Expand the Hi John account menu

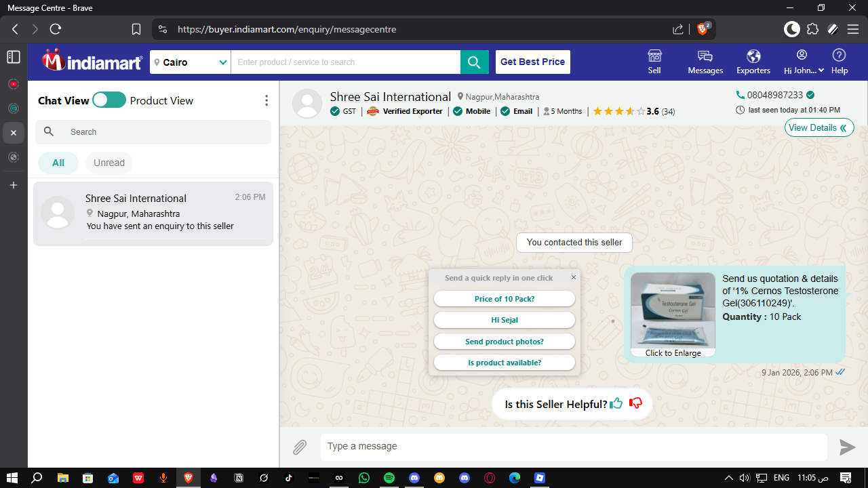(x=804, y=62)
